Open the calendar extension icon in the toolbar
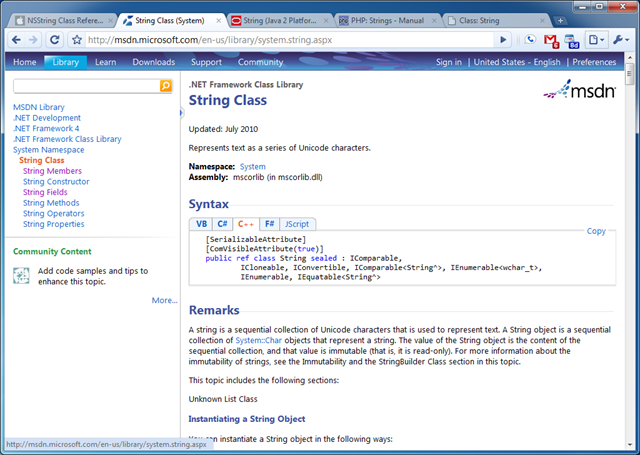Image resolution: width=640 pixels, height=455 pixels. click(x=572, y=41)
